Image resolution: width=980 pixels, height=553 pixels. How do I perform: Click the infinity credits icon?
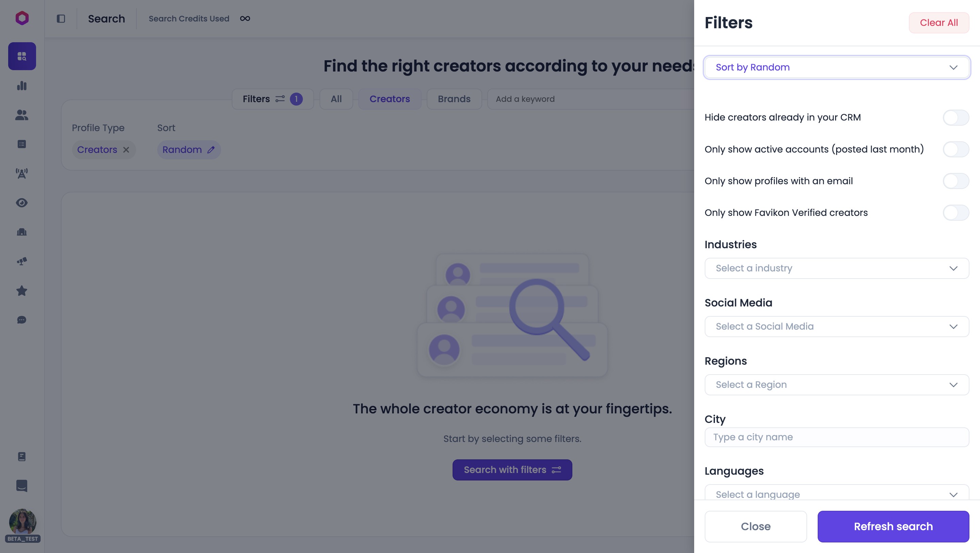[x=245, y=19]
